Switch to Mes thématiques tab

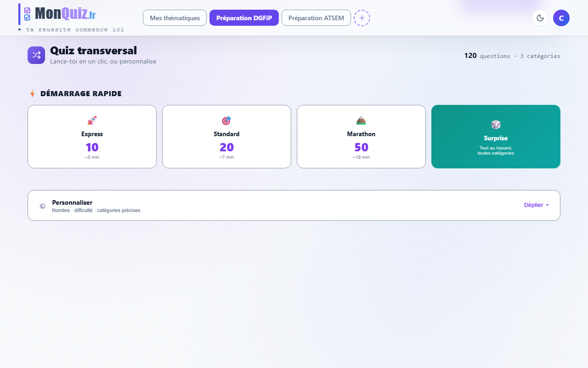tap(175, 18)
